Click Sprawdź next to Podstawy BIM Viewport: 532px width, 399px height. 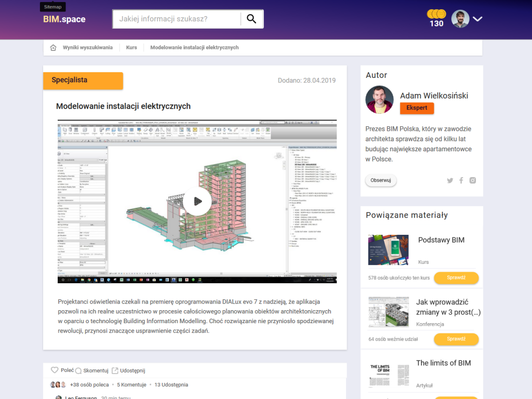(456, 278)
